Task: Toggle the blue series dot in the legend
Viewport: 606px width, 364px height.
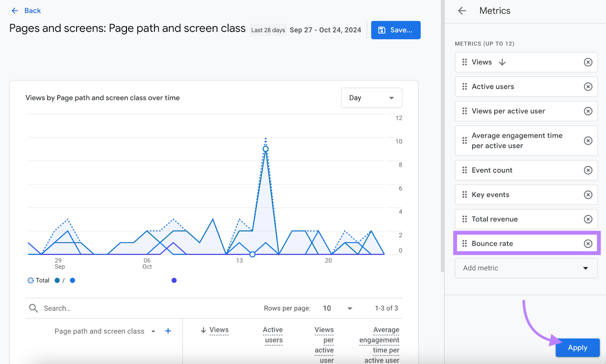Action: [x=57, y=280]
